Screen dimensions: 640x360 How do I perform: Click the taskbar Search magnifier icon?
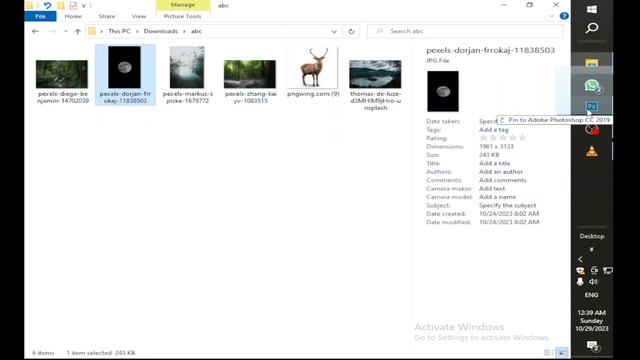coord(592,28)
